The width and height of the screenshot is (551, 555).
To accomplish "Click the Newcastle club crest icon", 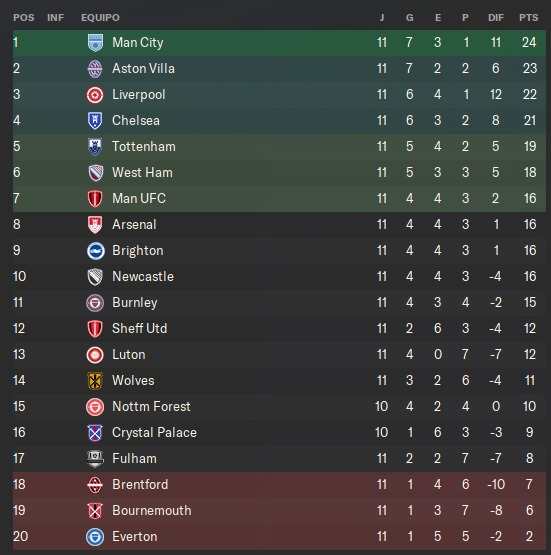I will pos(95,277).
